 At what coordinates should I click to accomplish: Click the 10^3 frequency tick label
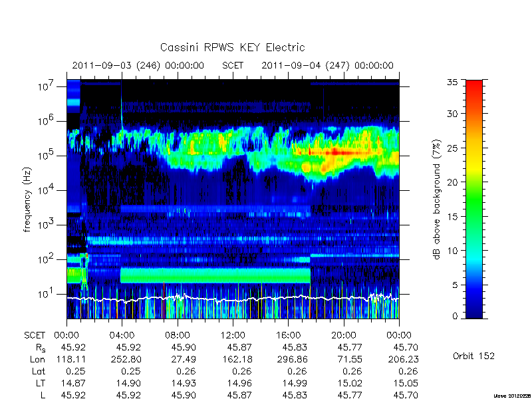pos(47,223)
